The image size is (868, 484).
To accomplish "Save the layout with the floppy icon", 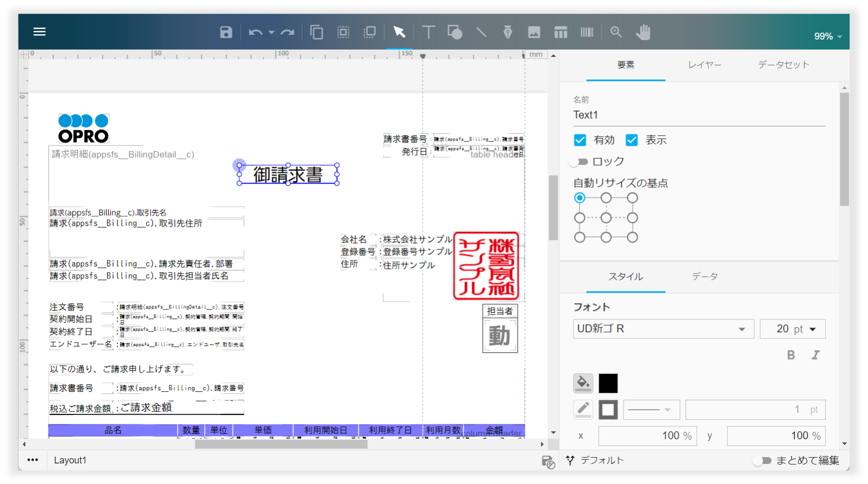I will [226, 32].
